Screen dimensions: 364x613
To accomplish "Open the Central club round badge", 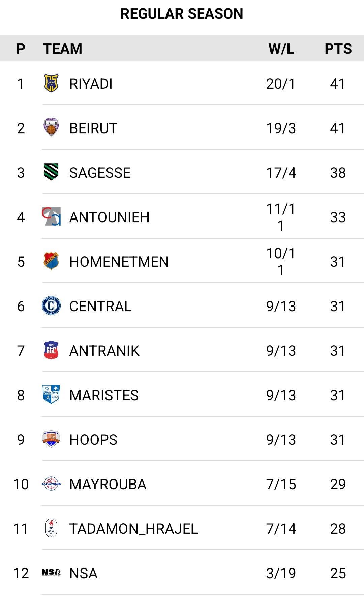I will [x=51, y=305].
